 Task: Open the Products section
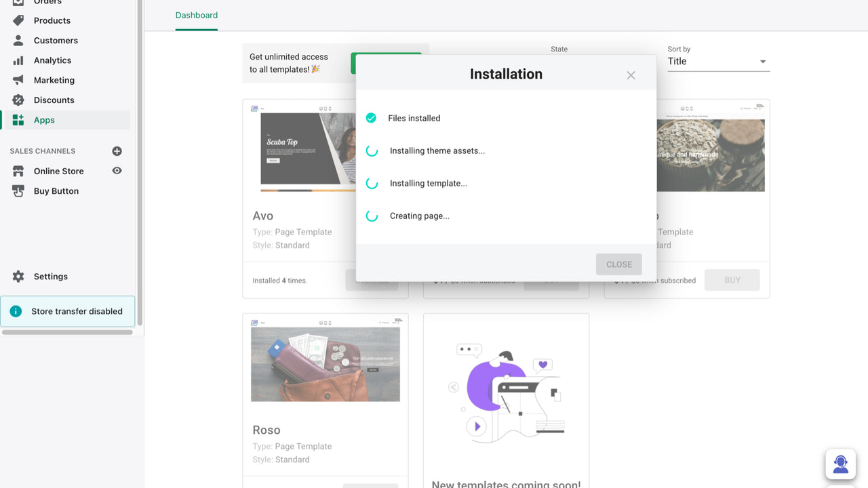tap(52, 20)
